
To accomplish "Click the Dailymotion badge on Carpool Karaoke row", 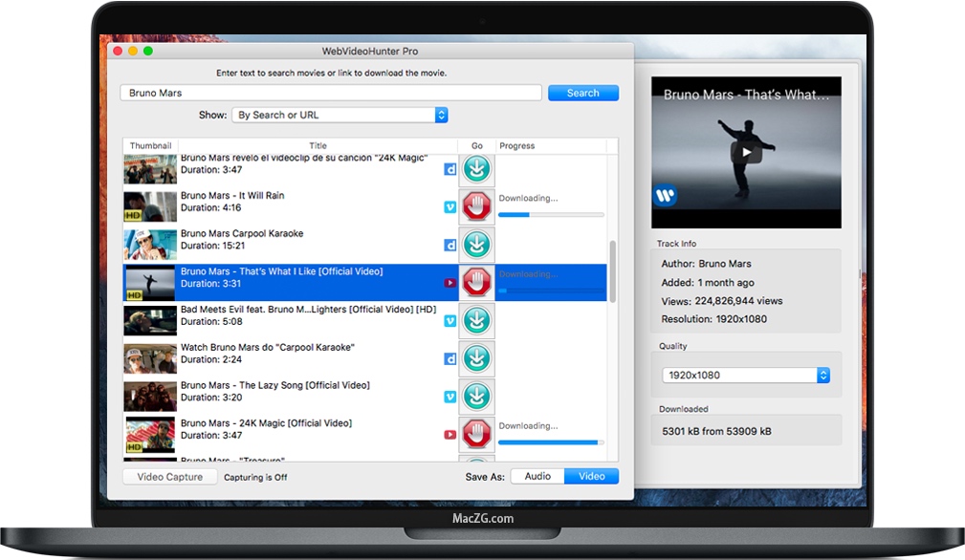I will [450, 244].
